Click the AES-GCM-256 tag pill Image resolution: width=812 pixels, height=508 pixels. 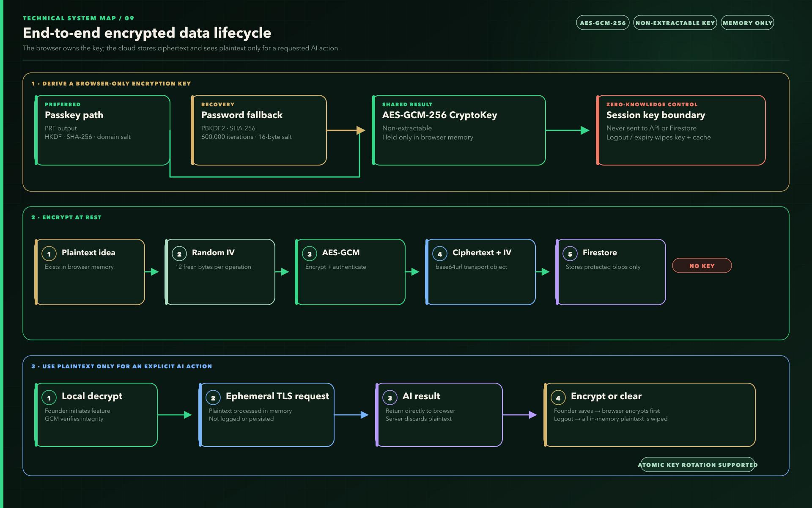[603, 23]
